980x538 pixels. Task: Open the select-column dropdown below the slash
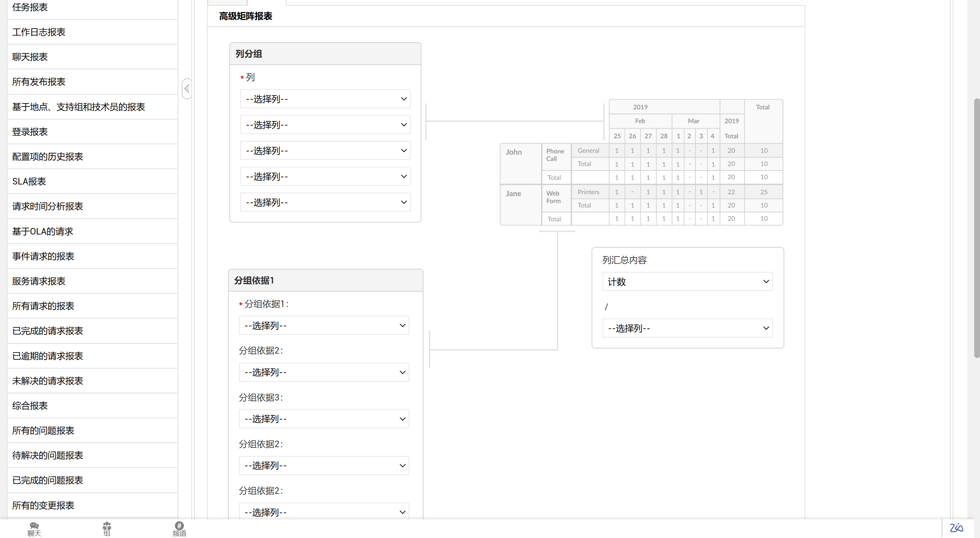click(687, 328)
